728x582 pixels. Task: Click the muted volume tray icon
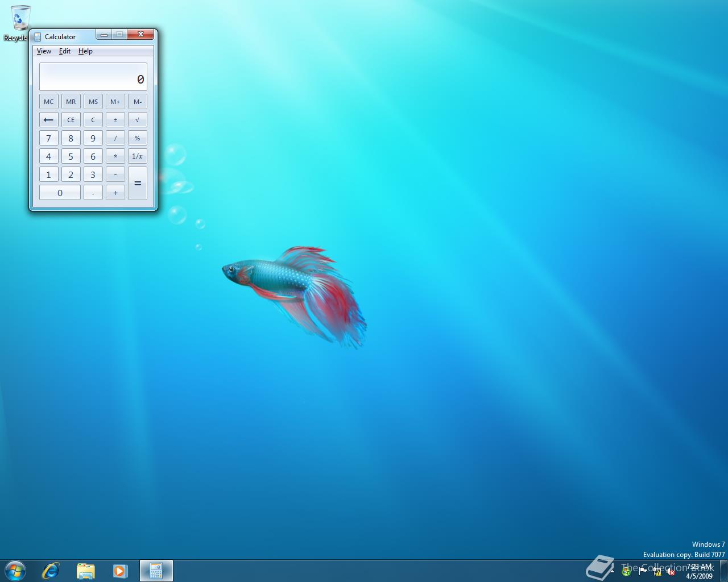pyautogui.click(x=671, y=572)
